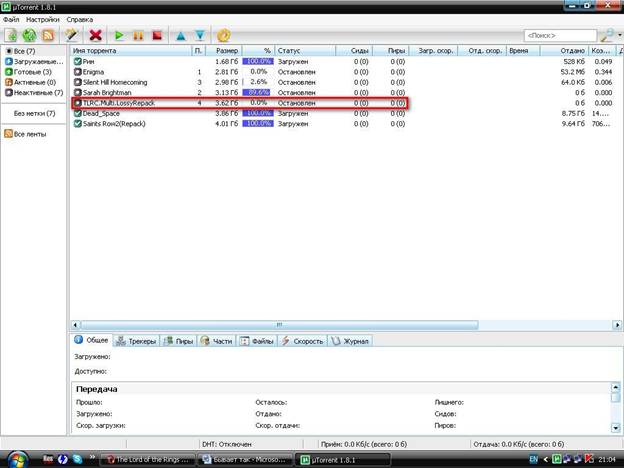This screenshot has height=468, width=624.
Task: Switch to Бывает так Microsoft taskbar window
Action: [x=245, y=460]
